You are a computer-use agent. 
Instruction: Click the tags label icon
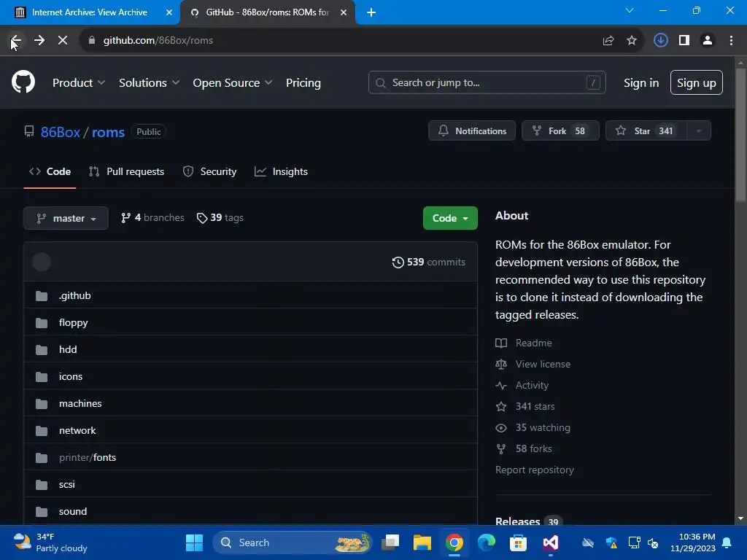point(202,218)
